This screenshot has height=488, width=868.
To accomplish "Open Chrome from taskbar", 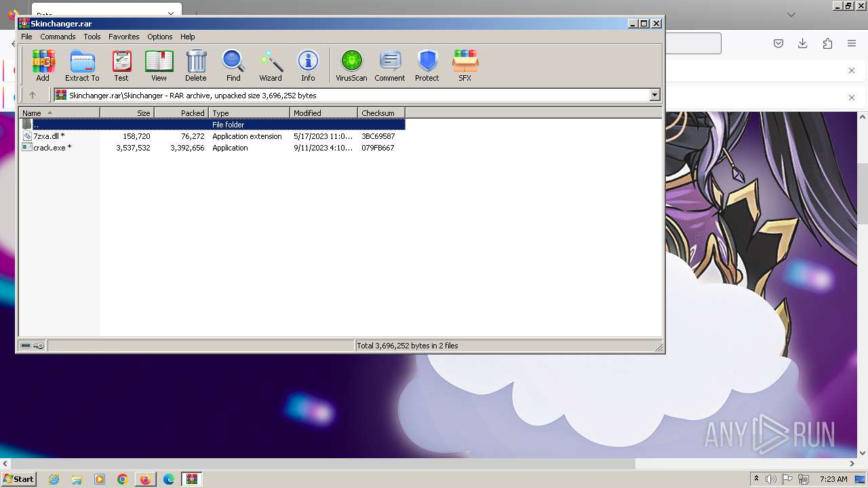I will [123, 479].
